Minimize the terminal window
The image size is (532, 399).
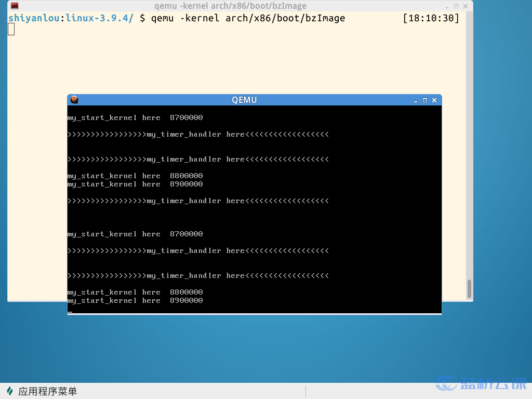[x=447, y=6]
